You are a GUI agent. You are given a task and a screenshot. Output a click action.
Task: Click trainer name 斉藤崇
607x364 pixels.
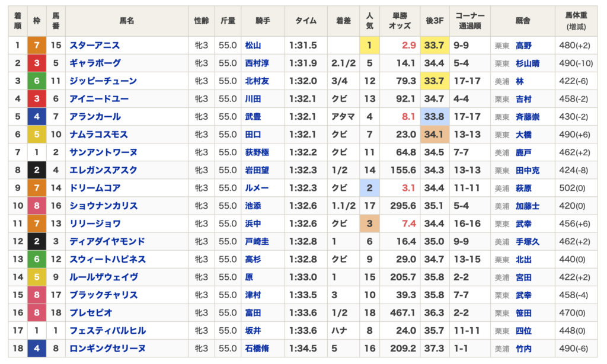[527, 117]
